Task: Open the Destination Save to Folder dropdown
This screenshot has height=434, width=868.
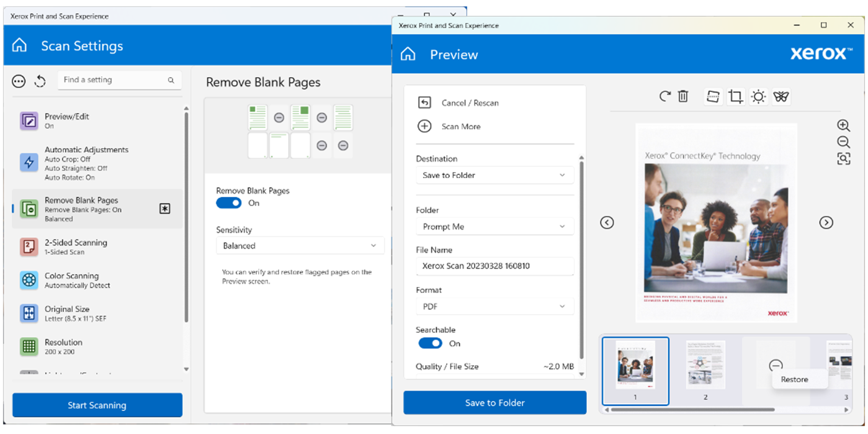Action: [x=495, y=175]
